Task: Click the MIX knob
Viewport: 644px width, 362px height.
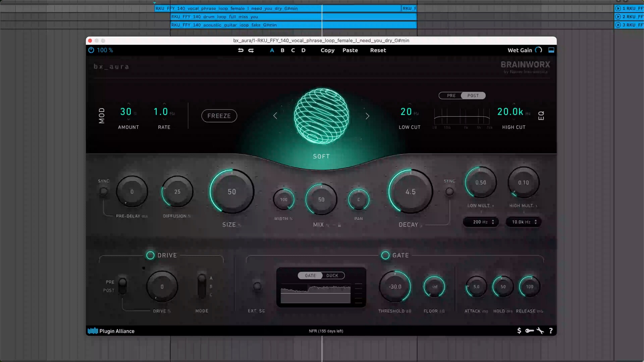Action: 321,199
